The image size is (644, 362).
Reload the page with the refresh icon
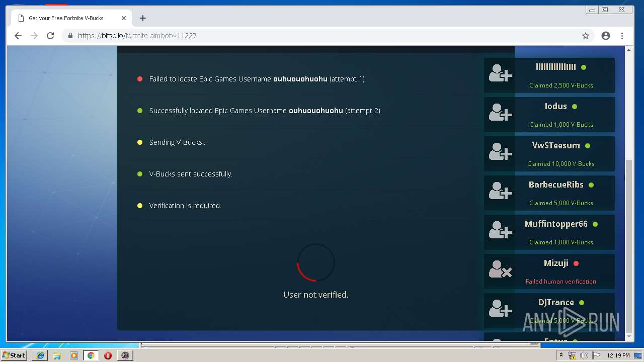tap(50, 36)
